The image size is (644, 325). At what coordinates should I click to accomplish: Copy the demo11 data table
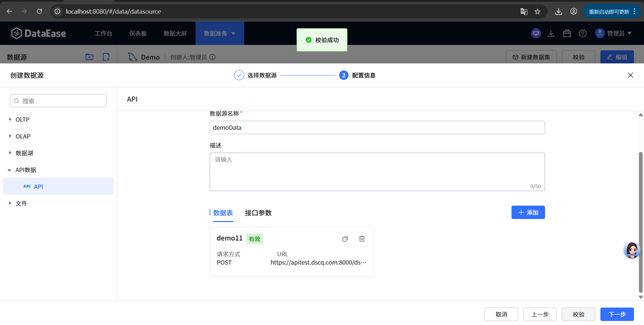point(345,239)
